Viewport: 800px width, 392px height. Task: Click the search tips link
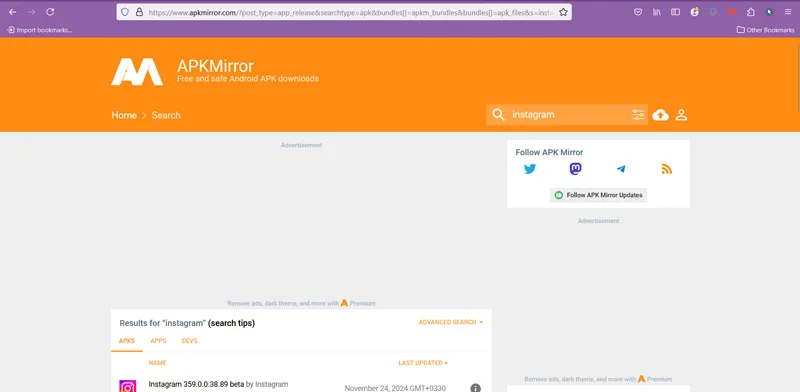tap(231, 323)
